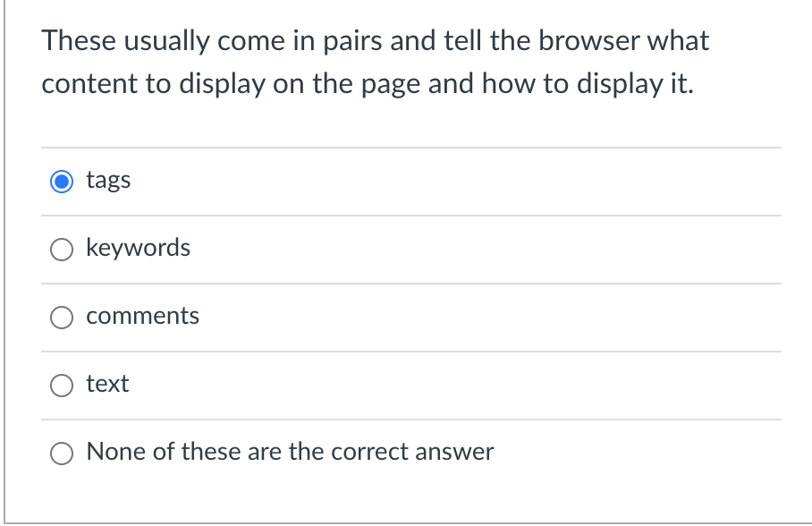The image size is (812, 526).
Task: Click the "text" answer label
Action: [106, 384]
